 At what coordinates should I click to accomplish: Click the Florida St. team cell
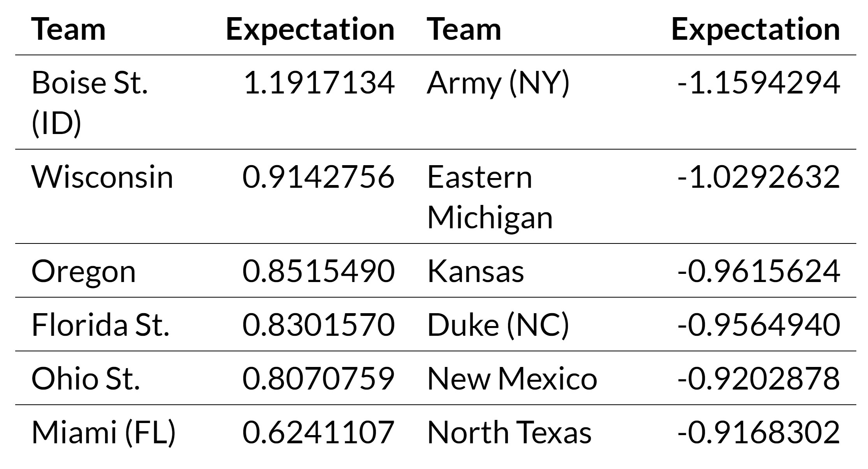[x=100, y=325]
